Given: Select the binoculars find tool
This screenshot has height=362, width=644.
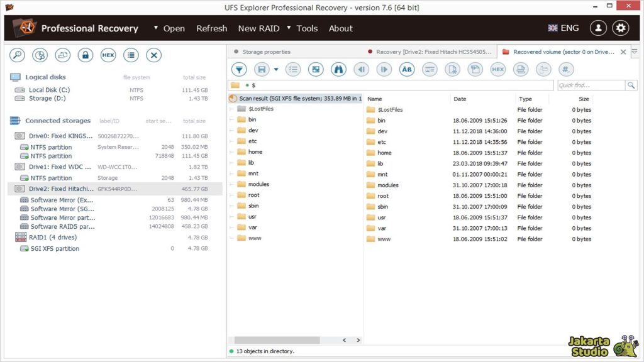Looking at the screenshot, I should pyautogui.click(x=338, y=69).
